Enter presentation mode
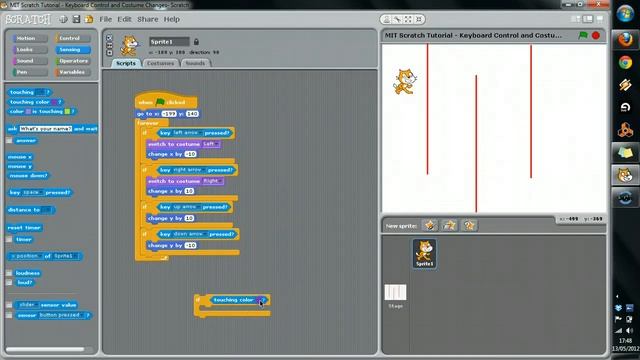 tap(600, 19)
